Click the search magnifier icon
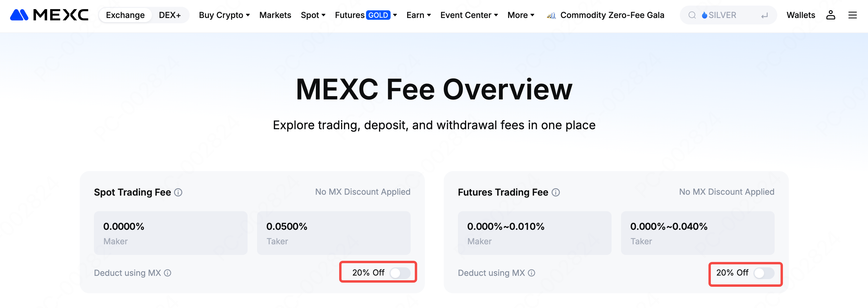868x308 pixels. 692,15
